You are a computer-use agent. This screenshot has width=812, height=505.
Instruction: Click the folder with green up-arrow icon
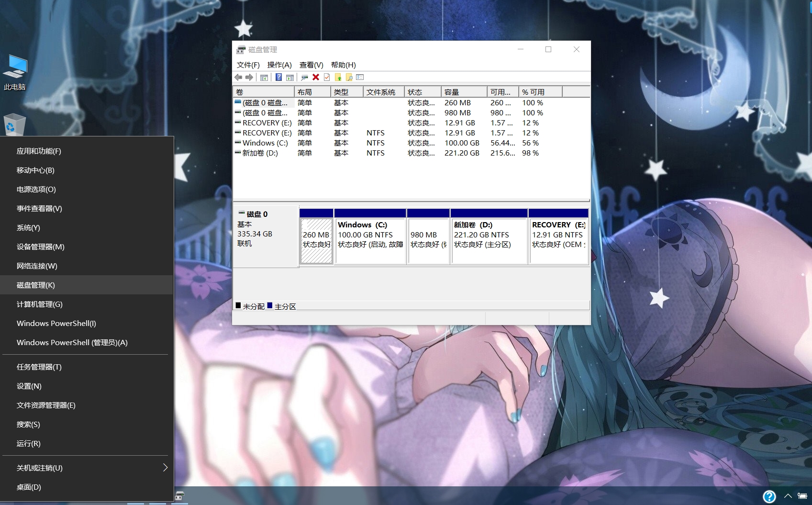[338, 77]
